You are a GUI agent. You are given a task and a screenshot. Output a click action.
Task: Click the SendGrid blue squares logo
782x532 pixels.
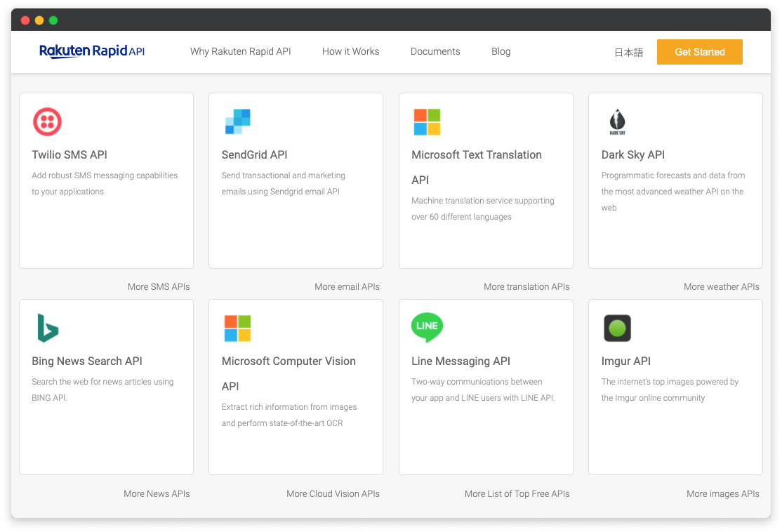point(237,121)
